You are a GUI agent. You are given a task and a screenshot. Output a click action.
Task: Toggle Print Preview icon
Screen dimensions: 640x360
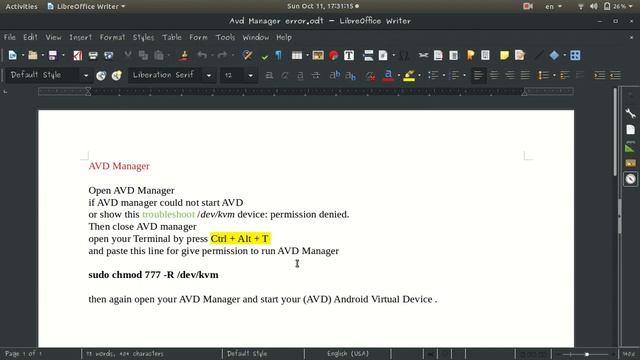(x=109, y=55)
